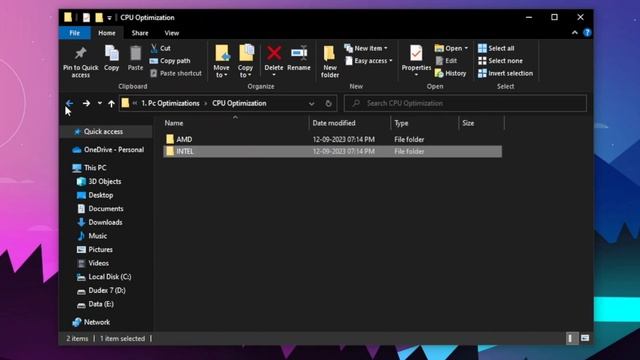
Task: Click the Paste ribbon icon
Action: (135, 58)
